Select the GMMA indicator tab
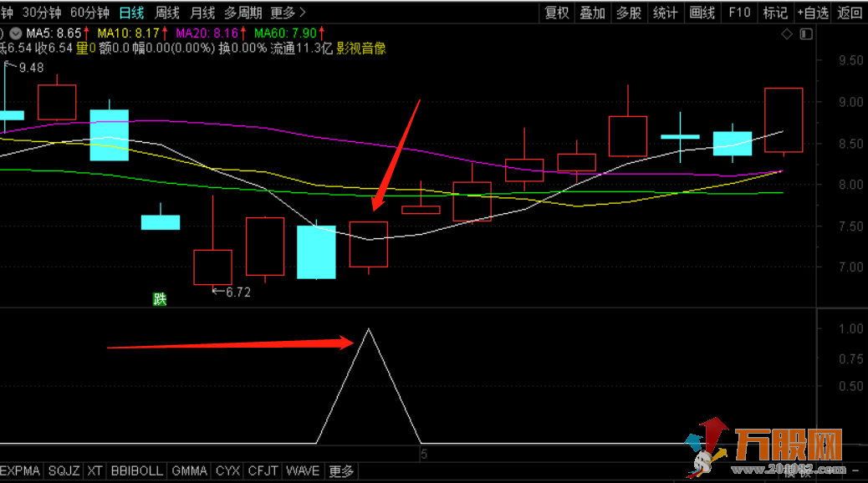This screenshot has height=483, width=868. 189,470
